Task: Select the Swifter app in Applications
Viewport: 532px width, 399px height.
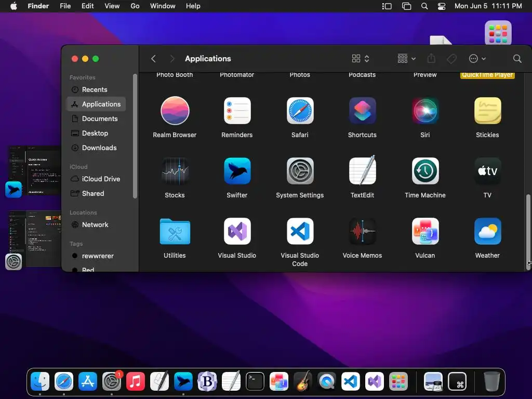Action: [x=237, y=171]
